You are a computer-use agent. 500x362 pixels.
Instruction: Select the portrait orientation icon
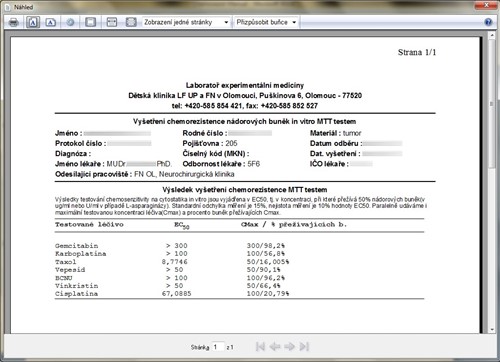pos(33,22)
